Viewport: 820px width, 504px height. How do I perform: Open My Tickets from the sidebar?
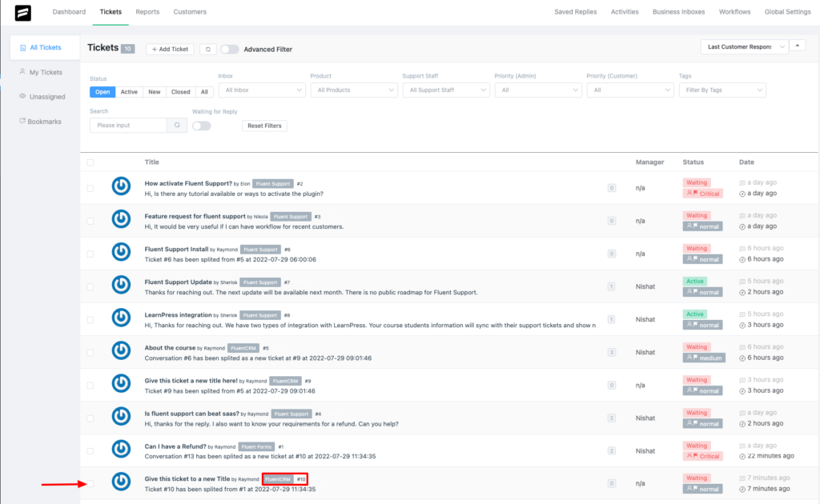tap(37, 72)
